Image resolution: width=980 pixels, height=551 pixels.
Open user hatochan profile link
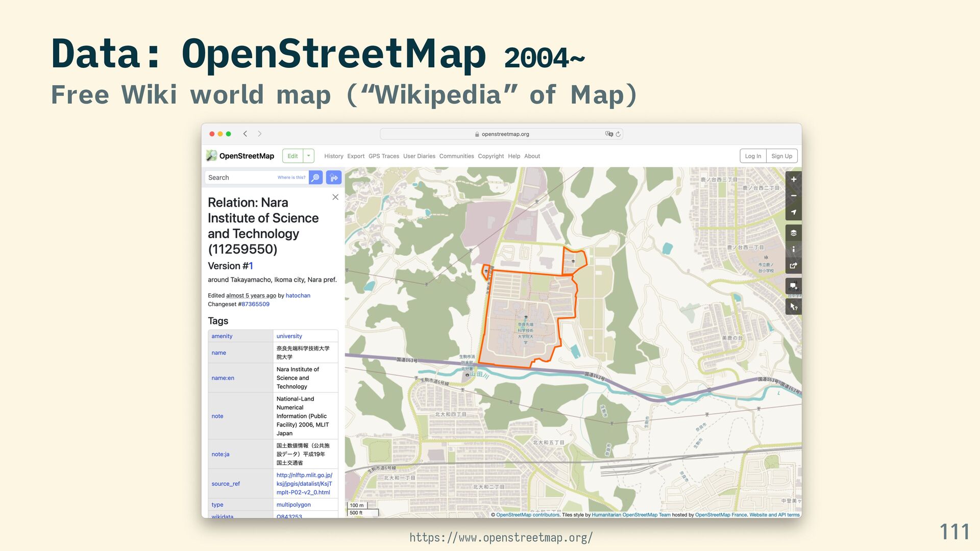[x=298, y=295]
